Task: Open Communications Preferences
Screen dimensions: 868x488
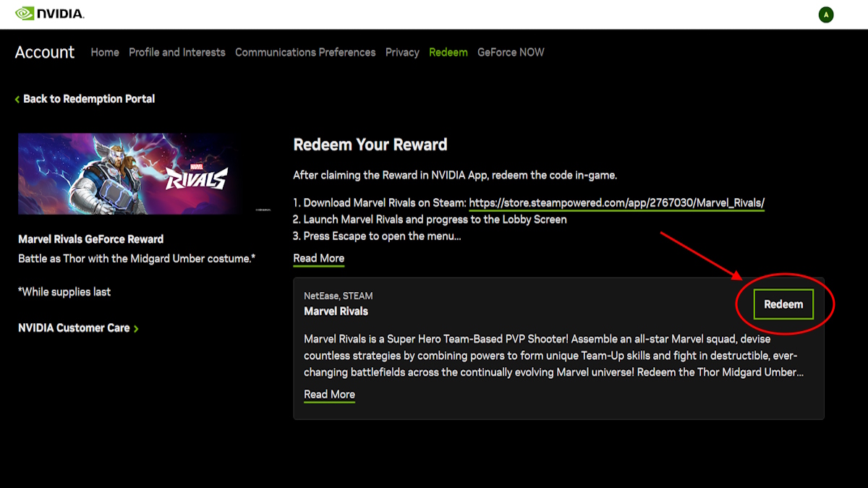Action: [305, 52]
